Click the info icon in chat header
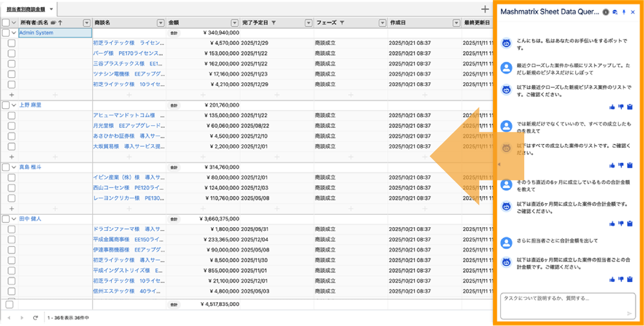Viewport: 644px width, 326px height. [606, 12]
